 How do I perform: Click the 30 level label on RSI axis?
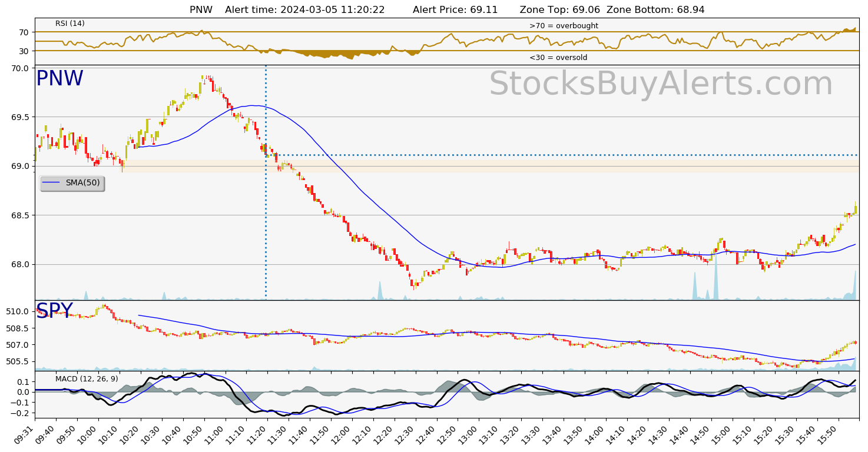[x=24, y=51]
